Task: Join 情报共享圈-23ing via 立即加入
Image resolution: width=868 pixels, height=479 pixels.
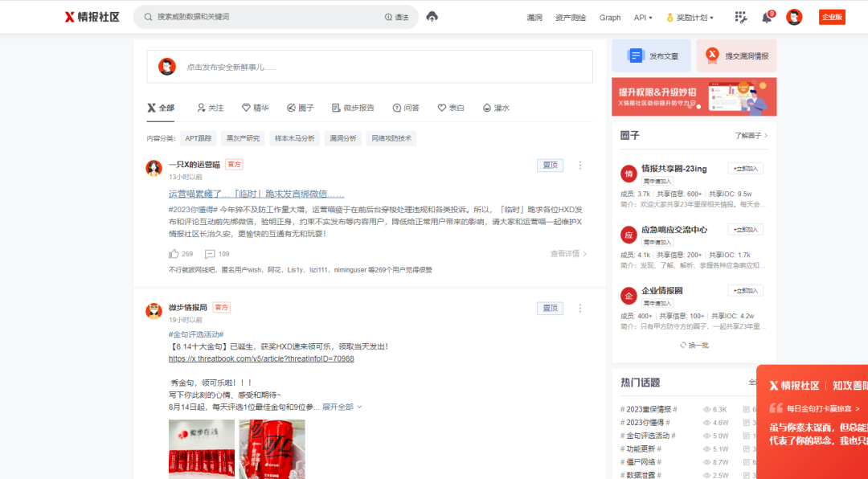Action: pos(745,168)
